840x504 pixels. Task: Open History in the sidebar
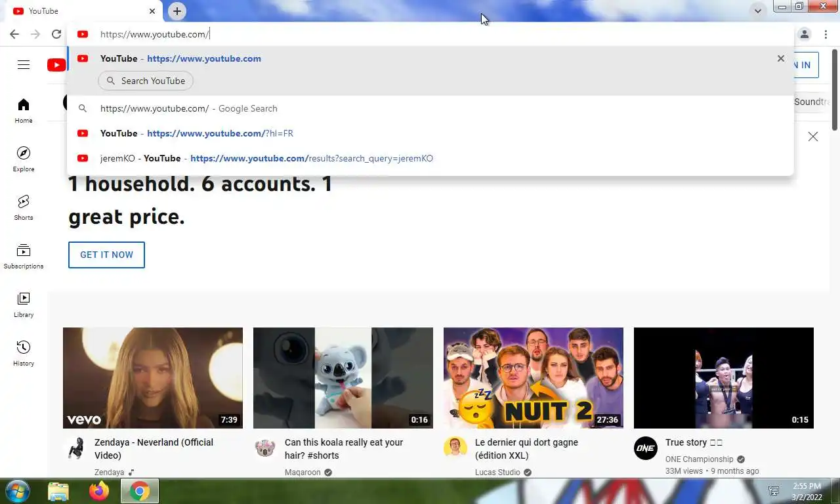24,354
